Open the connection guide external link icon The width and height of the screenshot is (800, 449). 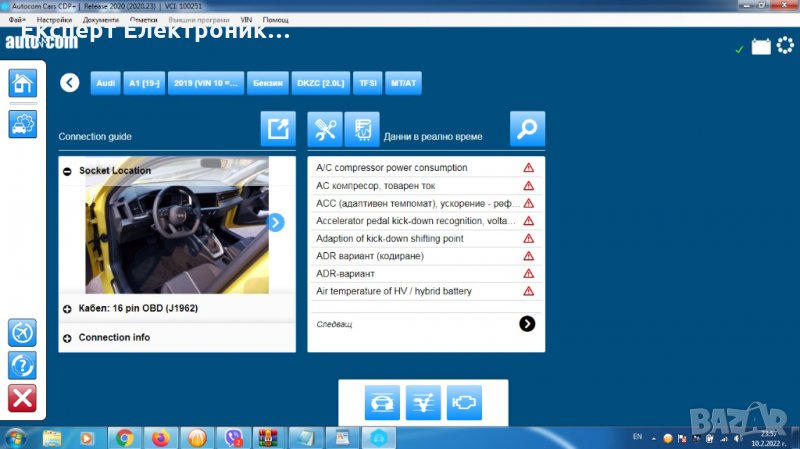click(x=278, y=129)
